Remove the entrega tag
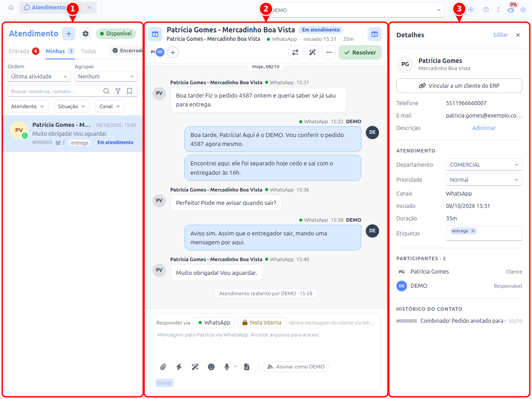Image resolution: width=532 pixels, height=399 pixels. coord(473,231)
